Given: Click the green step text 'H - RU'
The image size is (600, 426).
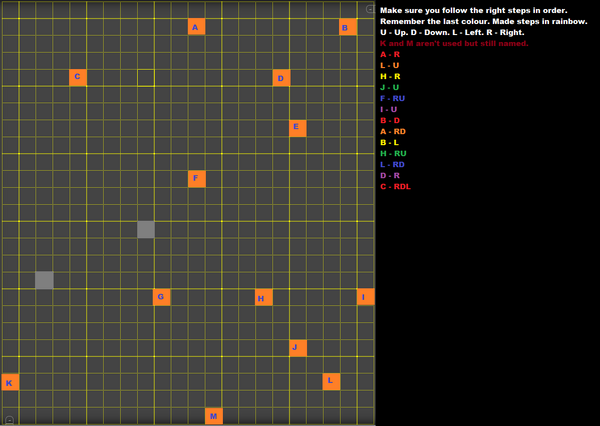Looking at the screenshot, I should [393, 153].
